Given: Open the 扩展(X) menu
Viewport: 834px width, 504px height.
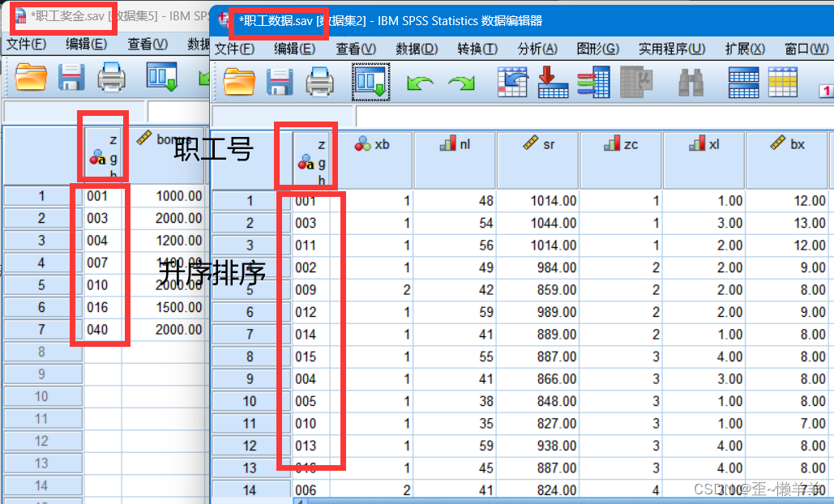Looking at the screenshot, I should (745, 49).
